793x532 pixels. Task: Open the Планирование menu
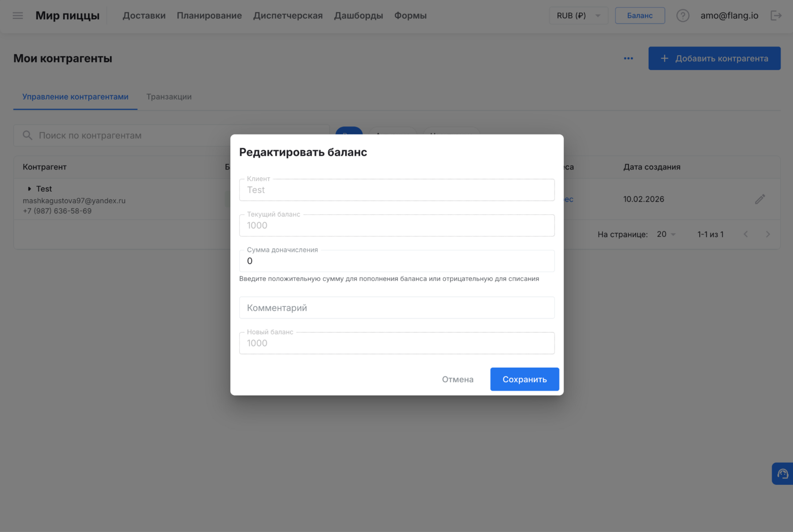point(209,16)
